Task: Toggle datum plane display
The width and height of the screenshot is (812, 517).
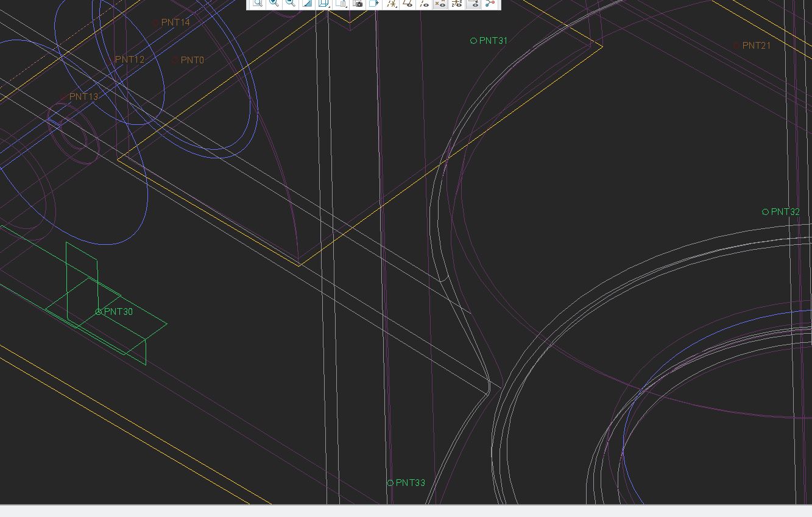Action: 408,3
